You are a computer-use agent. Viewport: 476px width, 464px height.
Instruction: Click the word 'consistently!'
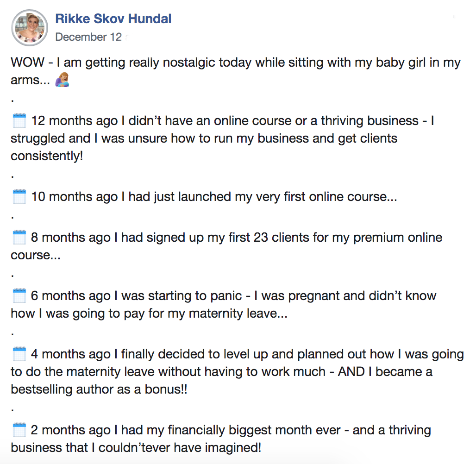pos(47,156)
